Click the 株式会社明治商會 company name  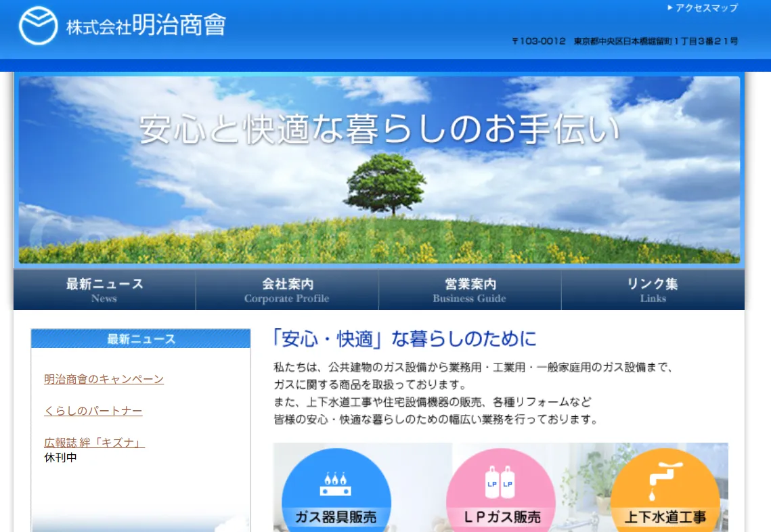(146, 26)
